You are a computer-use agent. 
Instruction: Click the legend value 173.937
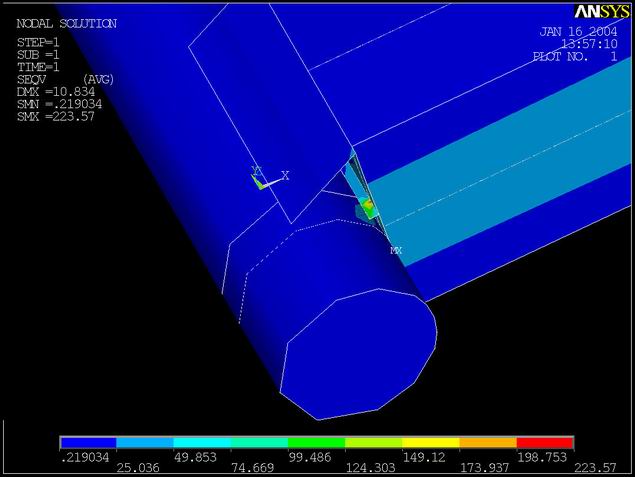485,468
